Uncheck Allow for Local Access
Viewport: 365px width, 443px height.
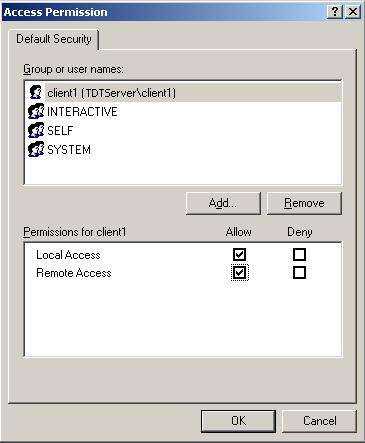click(239, 254)
